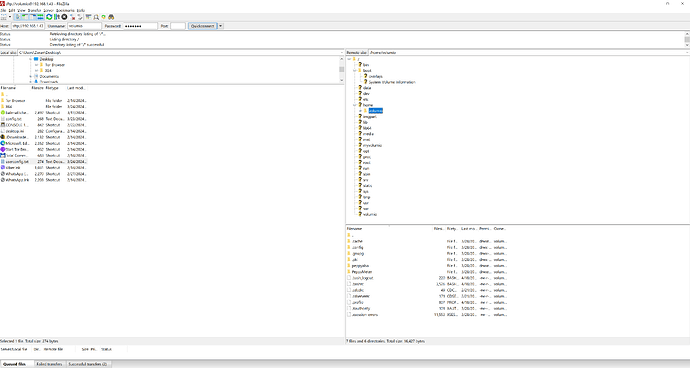Click the Quickconnect button
Screen dimensions: 690x368
[x=202, y=26]
